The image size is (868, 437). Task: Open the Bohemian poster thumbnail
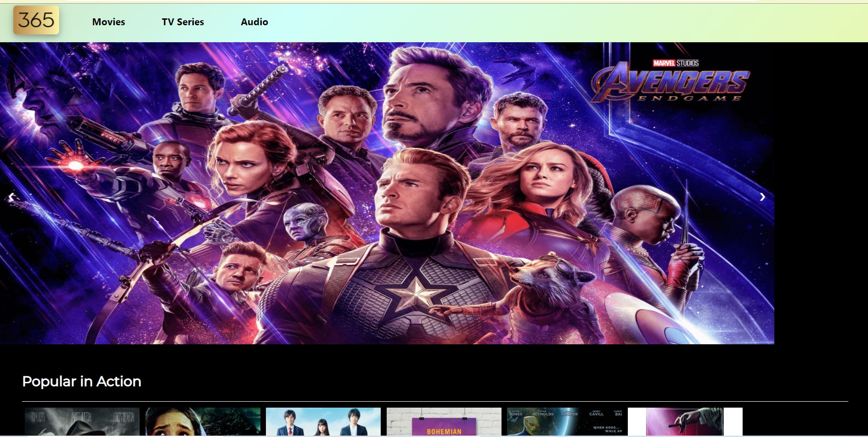[x=444, y=421]
